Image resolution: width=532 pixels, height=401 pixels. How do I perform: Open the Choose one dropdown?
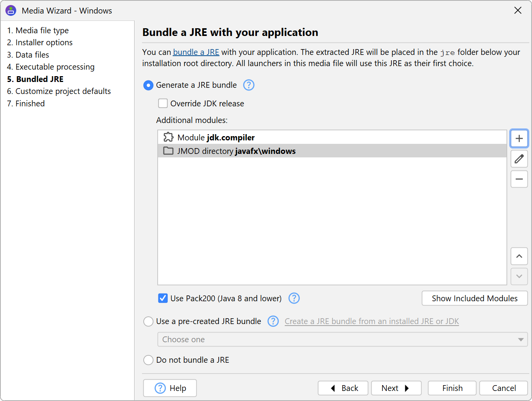(x=342, y=340)
